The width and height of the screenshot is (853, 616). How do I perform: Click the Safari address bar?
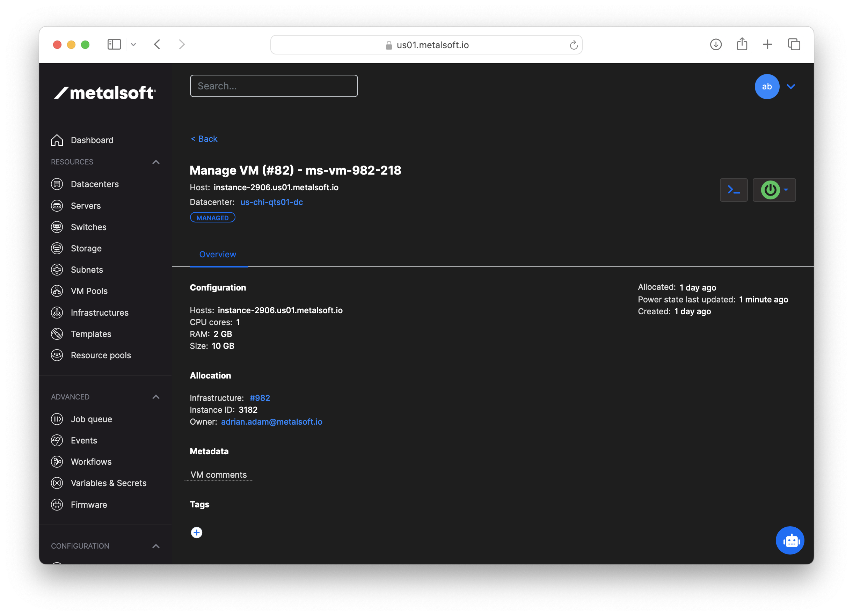pyautogui.click(x=426, y=45)
